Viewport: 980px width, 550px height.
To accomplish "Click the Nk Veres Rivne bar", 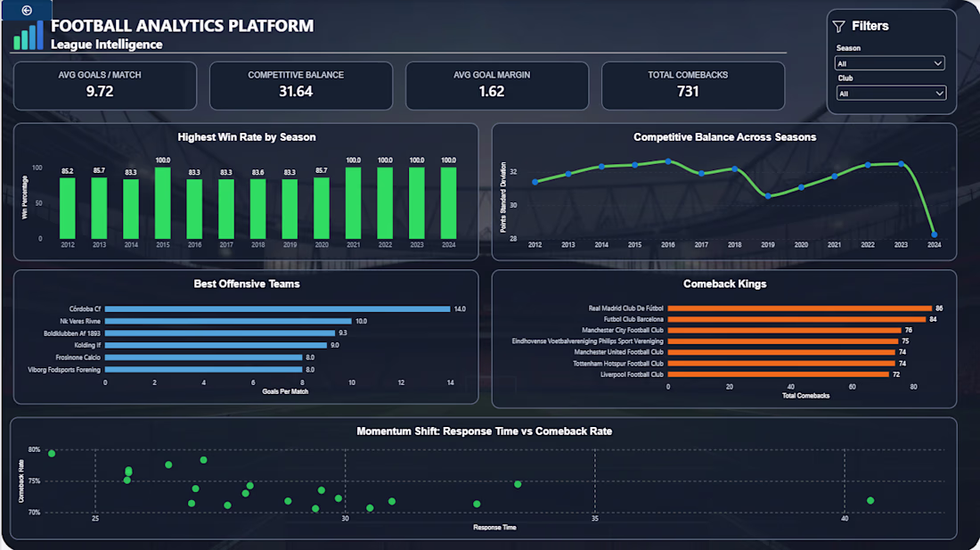I will tap(228, 321).
